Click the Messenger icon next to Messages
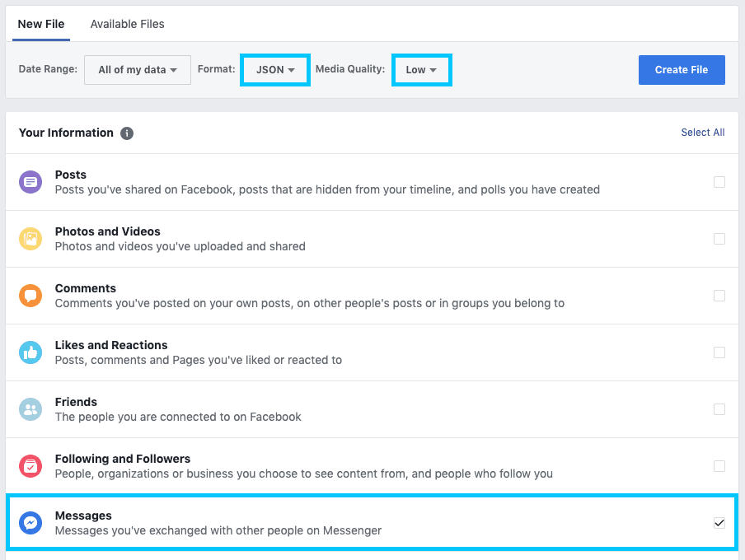 pyautogui.click(x=30, y=523)
